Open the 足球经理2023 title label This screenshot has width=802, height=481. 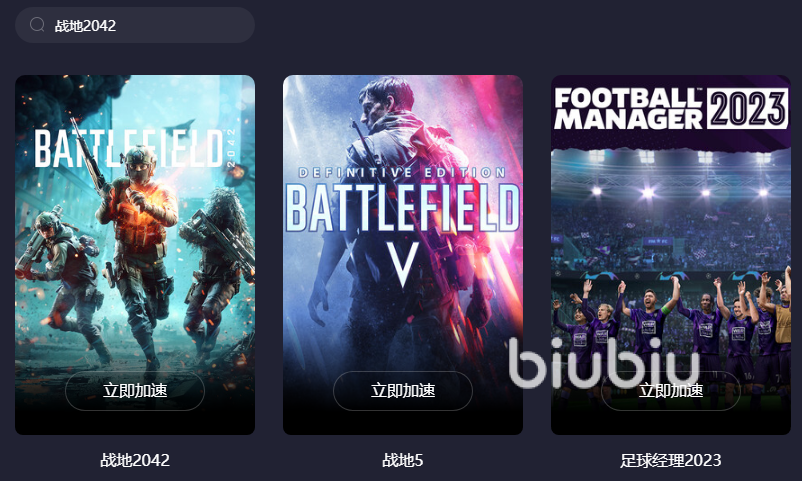coord(671,460)
